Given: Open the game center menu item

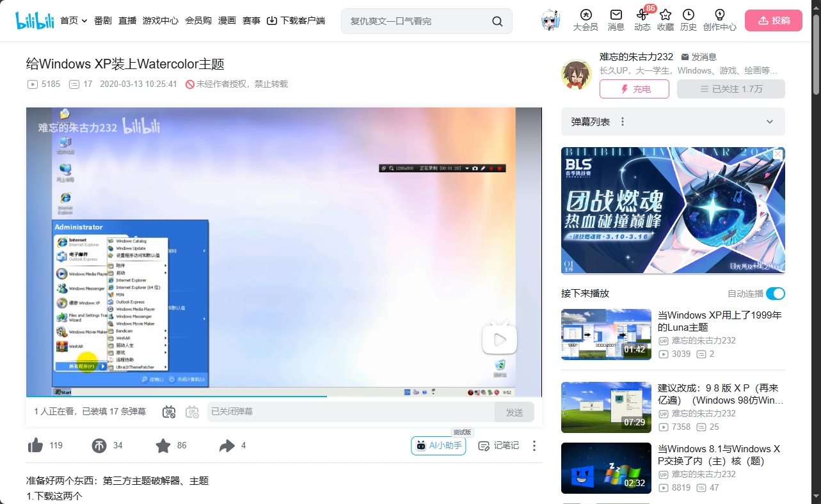Looking at the screenshot, I should coord(161,20).
